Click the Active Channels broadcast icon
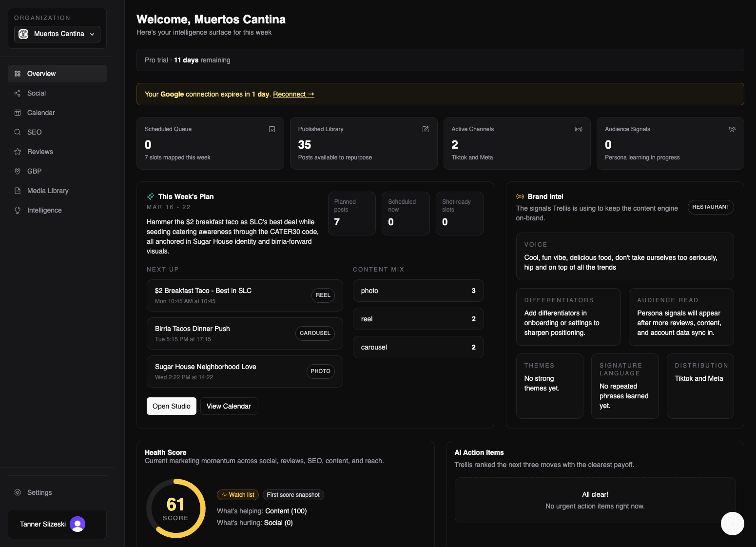The height and width of the screenshot is (547, 756). (x=579, y=129)
